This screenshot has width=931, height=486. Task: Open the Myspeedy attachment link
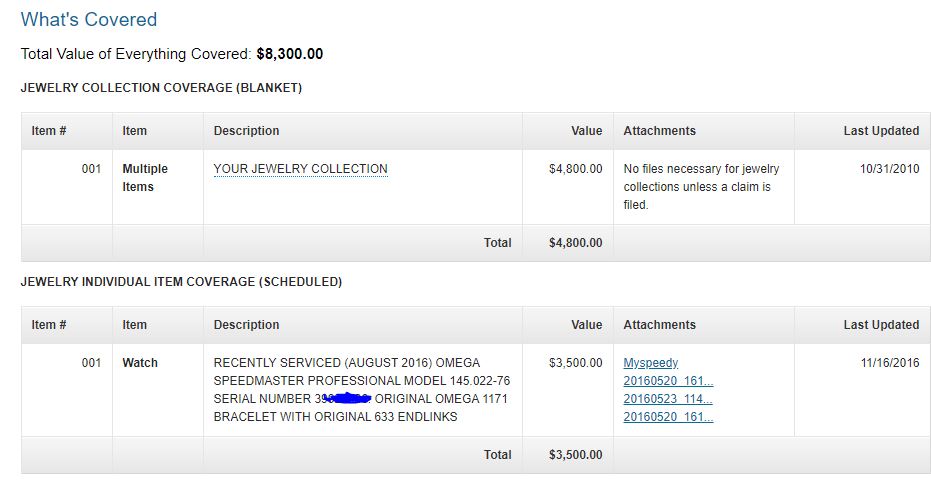point(650,363)
